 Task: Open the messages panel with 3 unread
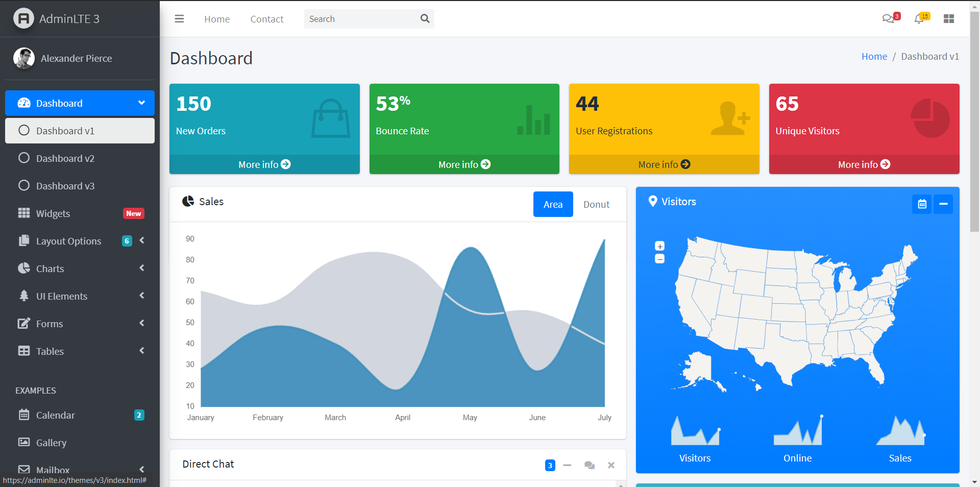pos(888,18)
